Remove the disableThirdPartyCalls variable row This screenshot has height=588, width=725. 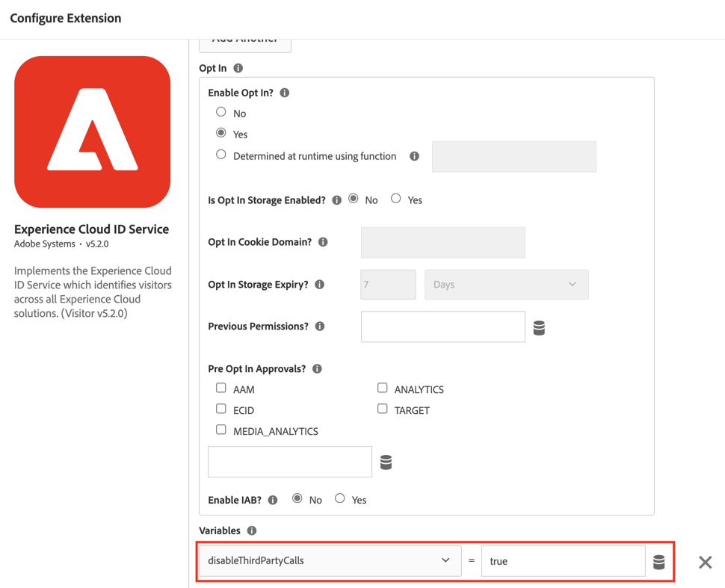[705, 562]
